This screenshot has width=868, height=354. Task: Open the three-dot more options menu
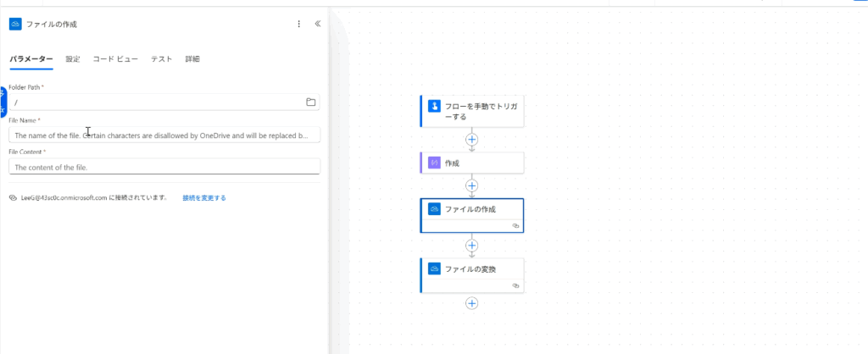(298, 24)
